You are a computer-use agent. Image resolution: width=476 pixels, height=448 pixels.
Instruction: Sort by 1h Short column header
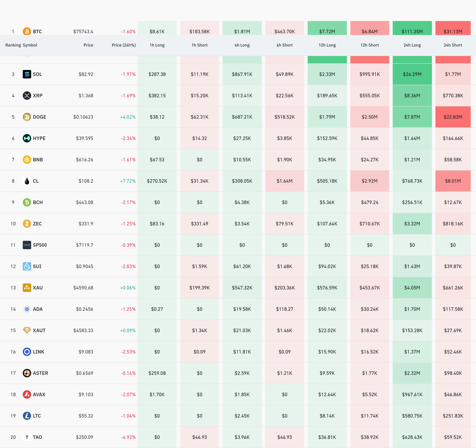click(199, 45)
